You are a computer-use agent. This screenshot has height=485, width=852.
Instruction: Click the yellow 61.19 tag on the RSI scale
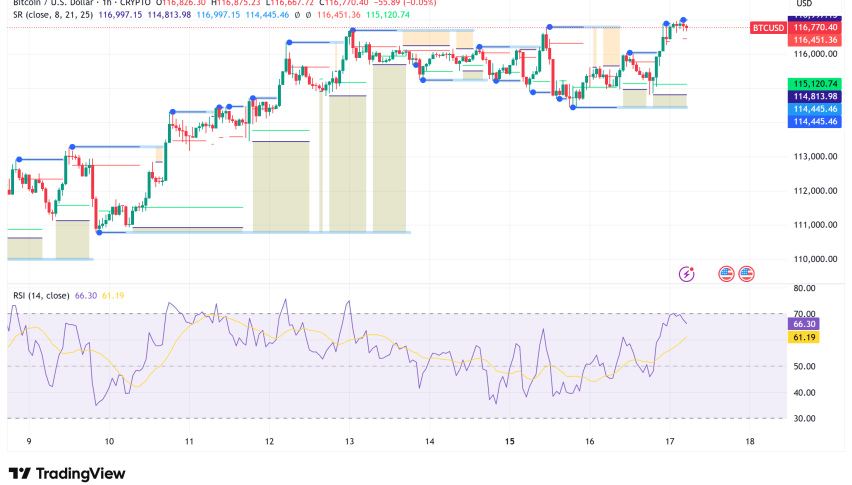pyautogui.click(x=804, y=337)
